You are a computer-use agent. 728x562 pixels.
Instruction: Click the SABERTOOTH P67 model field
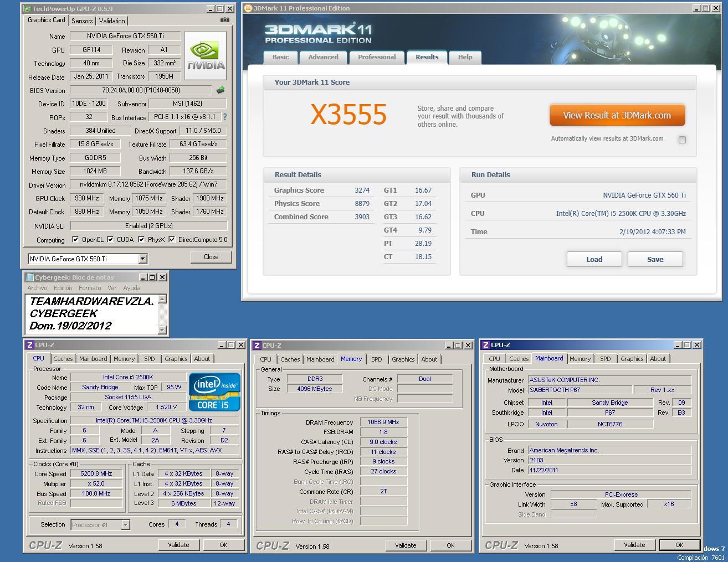(580, 390)
